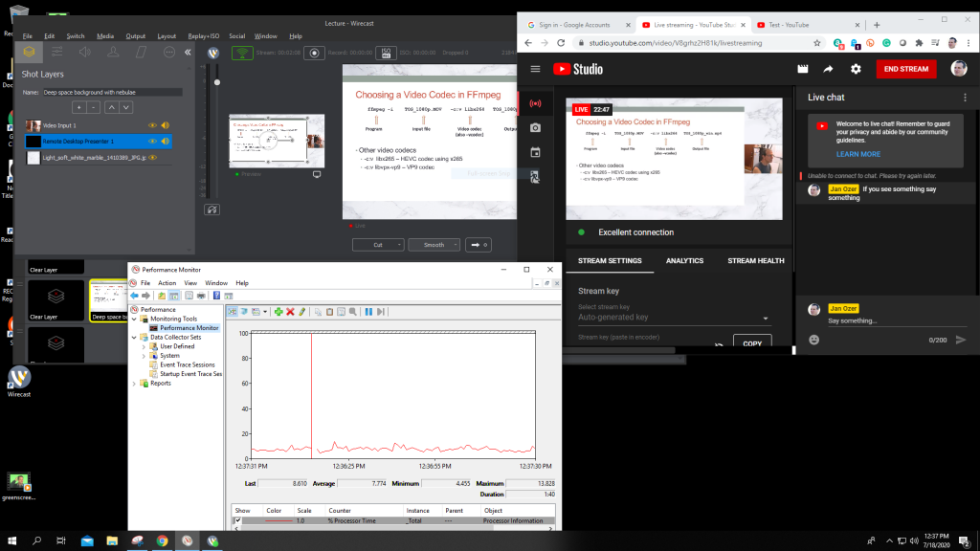
Task: Click the red Delete counter X icon
Action: (290, 311)
